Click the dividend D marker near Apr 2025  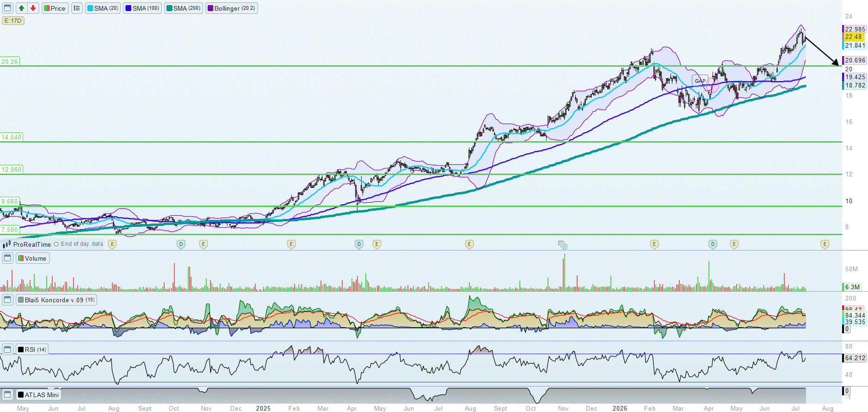(359, 244)
